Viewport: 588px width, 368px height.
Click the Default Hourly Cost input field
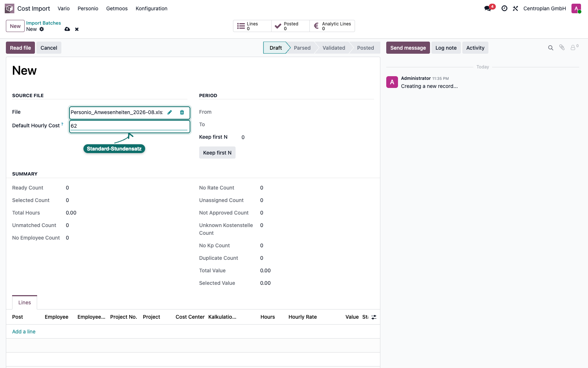pos(129,126)
